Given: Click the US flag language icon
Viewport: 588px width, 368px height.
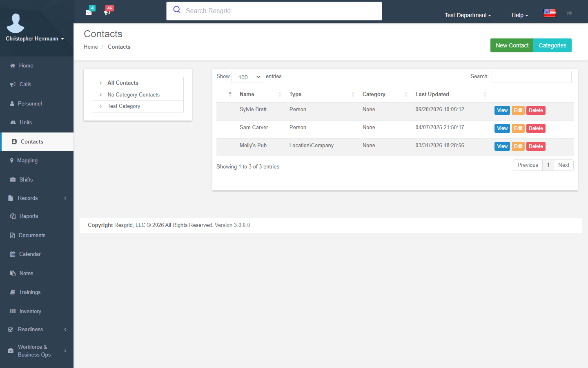Looking at the screenshot, I should (550, 13).
